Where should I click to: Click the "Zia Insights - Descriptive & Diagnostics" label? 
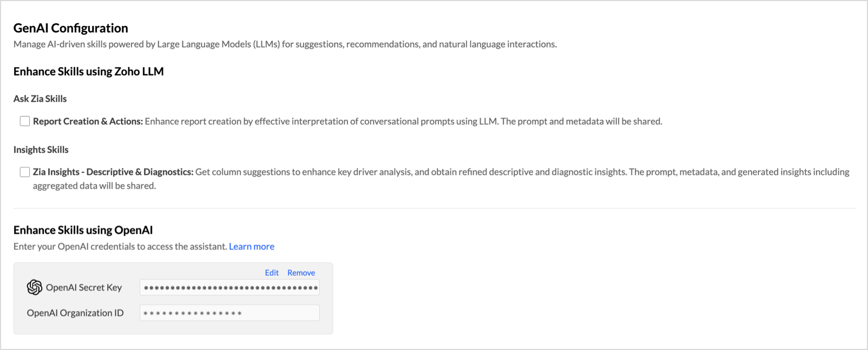[x=113, y=172]
